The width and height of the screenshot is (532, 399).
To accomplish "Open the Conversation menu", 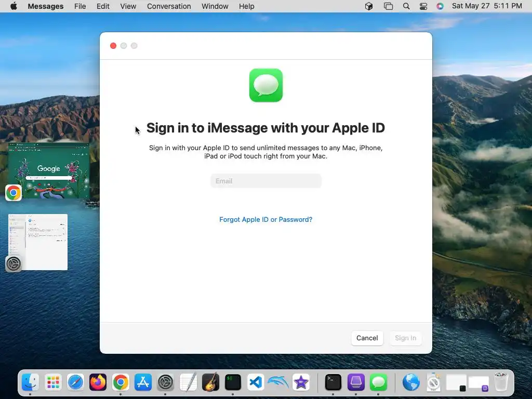I will [169, 6].
